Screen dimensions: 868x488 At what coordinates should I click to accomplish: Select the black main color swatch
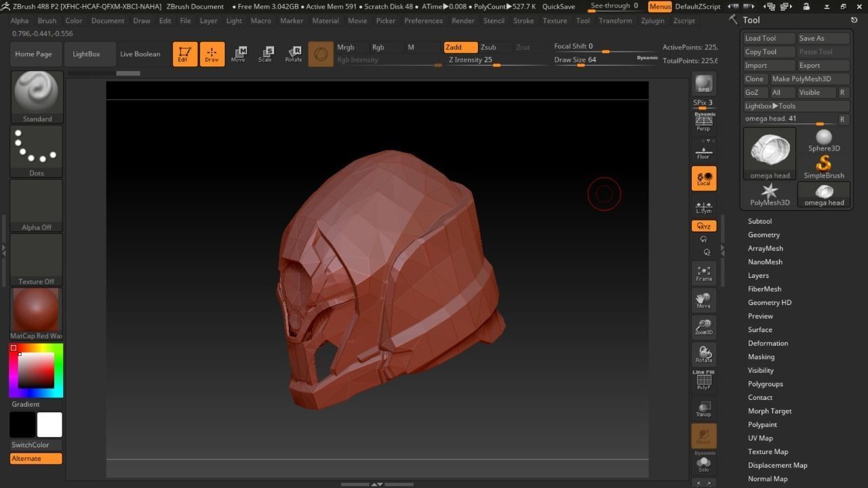(22, 424)
